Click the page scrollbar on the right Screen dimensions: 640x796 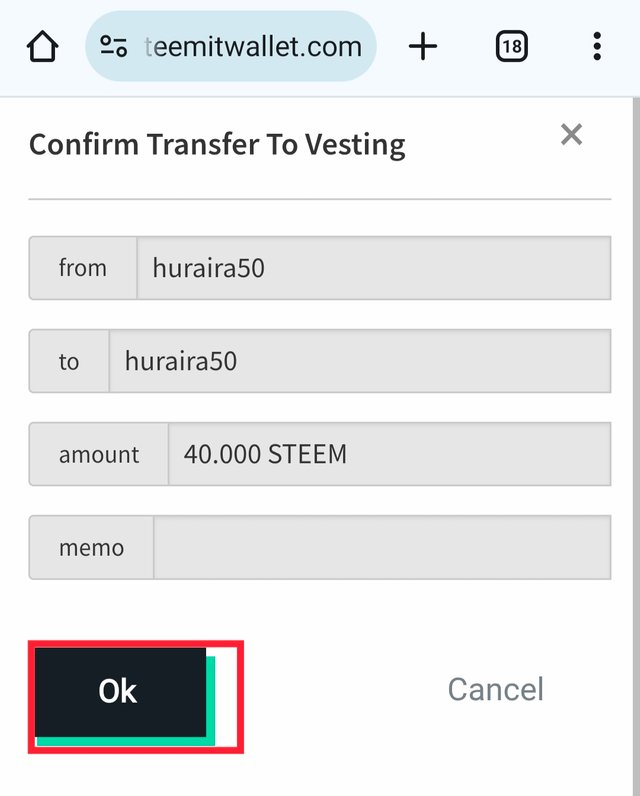[636, 447]
